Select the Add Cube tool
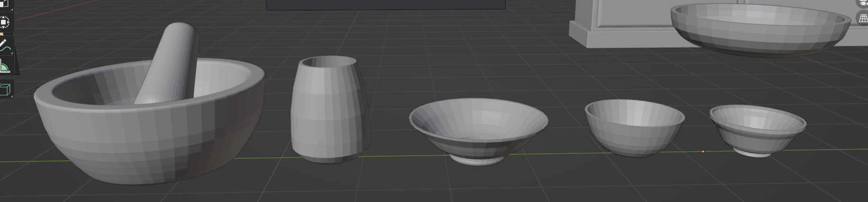868x202 pixels. 5,89
